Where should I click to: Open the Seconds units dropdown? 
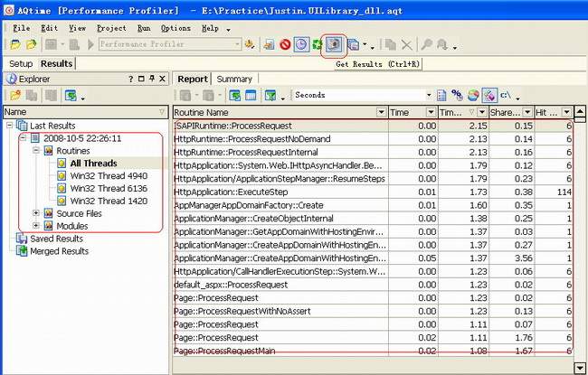429,95
